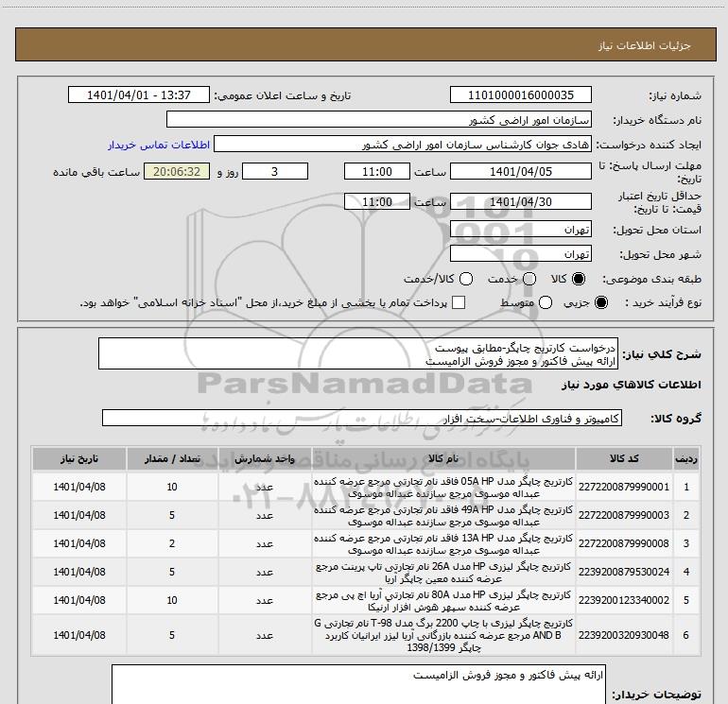This screenshot has height=704, width=728.
Task: Click the ردیف column header
Action: click(x=686, y=459)
